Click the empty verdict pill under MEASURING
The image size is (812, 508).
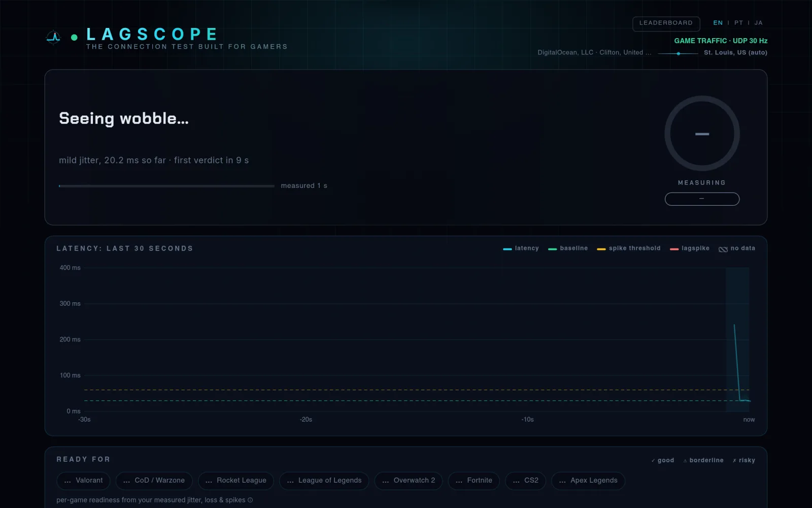pyautogui.click(x=702, y=199)
